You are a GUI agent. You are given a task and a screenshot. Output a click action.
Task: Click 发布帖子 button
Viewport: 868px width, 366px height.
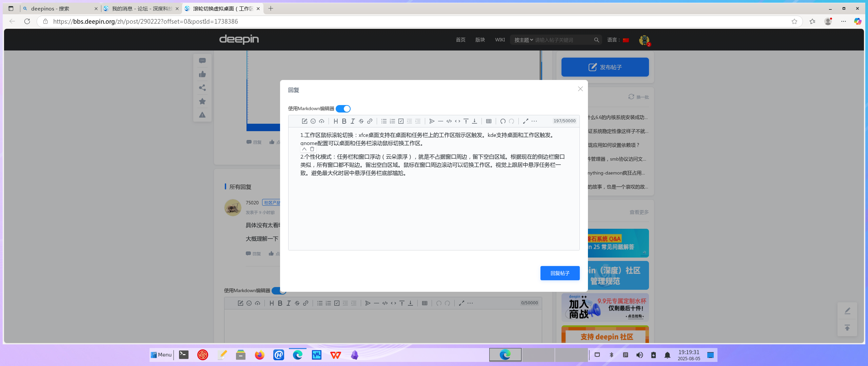(x=605, y=67)
